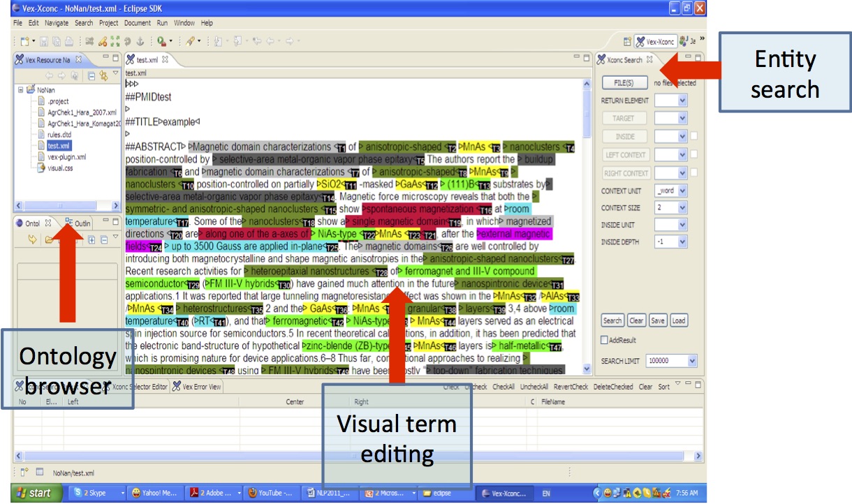
Task: Click DeleteChecked in results toolbar
Action: pyautogui.click(x=613, y=387)
